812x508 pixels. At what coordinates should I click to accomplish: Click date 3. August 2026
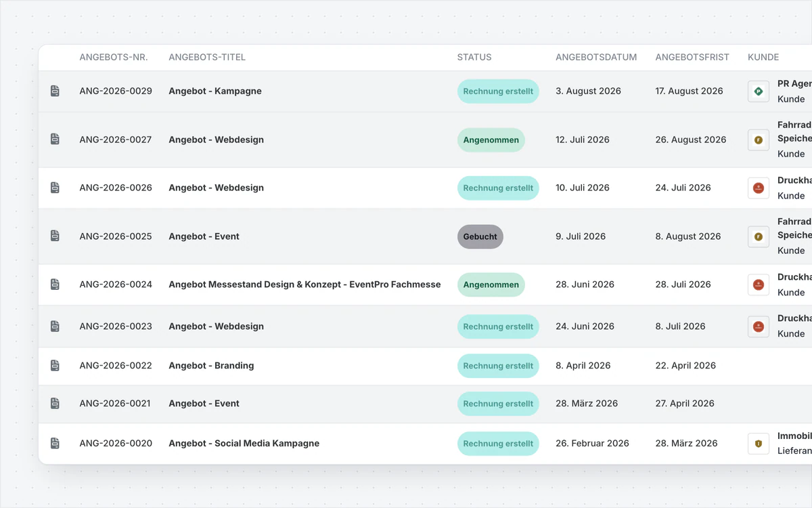(588, 91)
